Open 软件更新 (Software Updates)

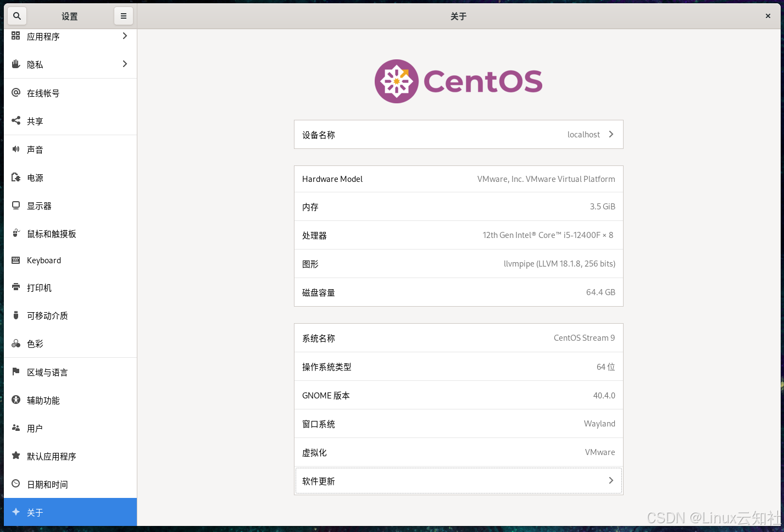458,480
